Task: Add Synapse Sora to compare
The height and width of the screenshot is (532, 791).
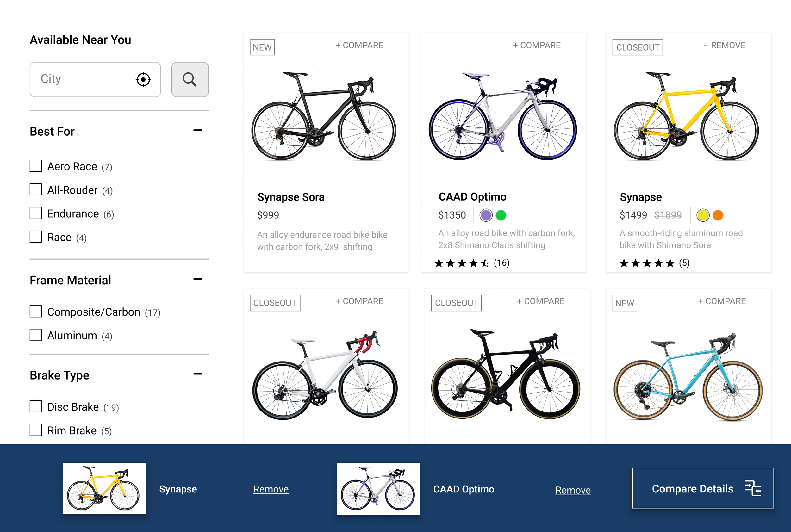Action: pyautogui.click(x=359, y=46)
